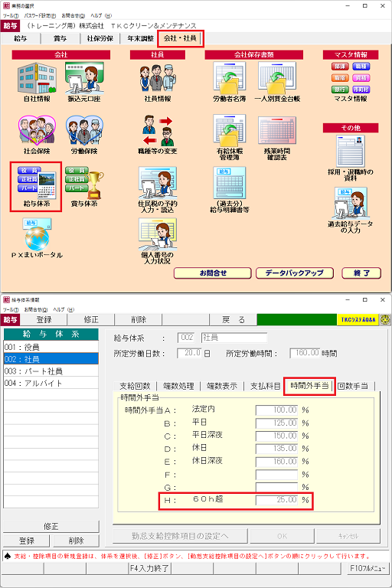Open 労働者名簿 folder icon
392x588 pixels.
[230, 78]
